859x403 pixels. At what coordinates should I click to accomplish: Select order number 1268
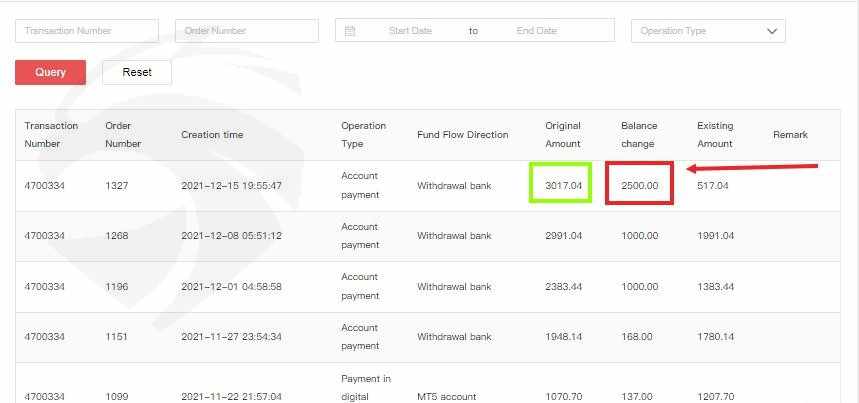pos(117,236)
